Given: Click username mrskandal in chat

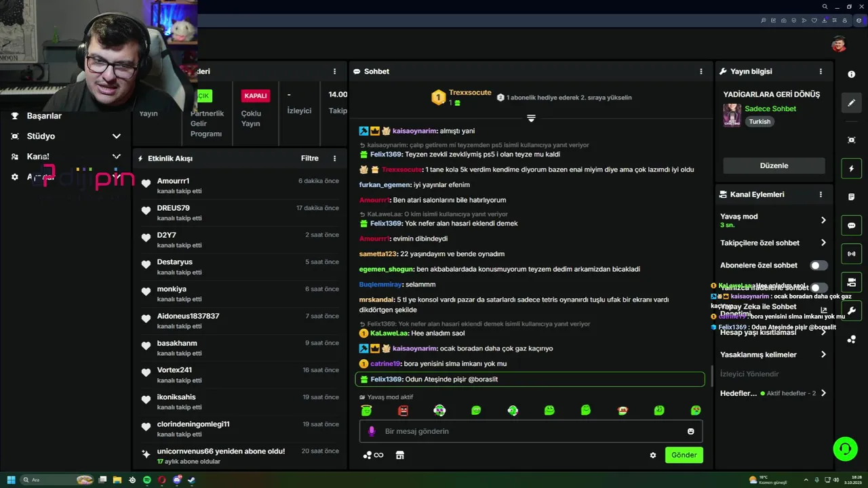Looking at the screenshot, I should coord(376,300).
